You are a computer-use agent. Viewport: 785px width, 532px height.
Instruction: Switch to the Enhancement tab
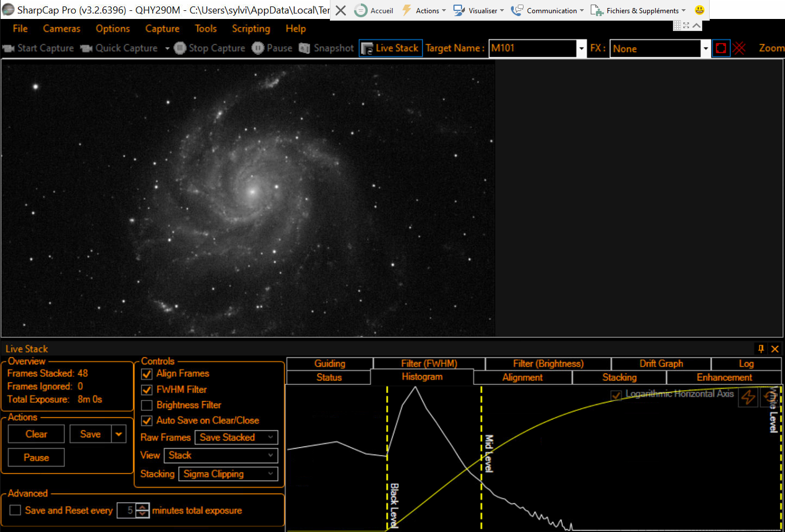724,377
